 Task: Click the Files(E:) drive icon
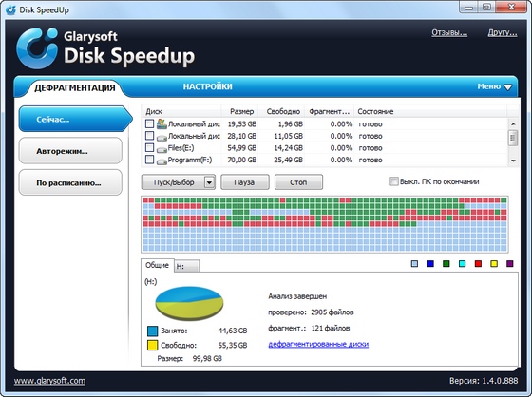click(x=161, y=148)
